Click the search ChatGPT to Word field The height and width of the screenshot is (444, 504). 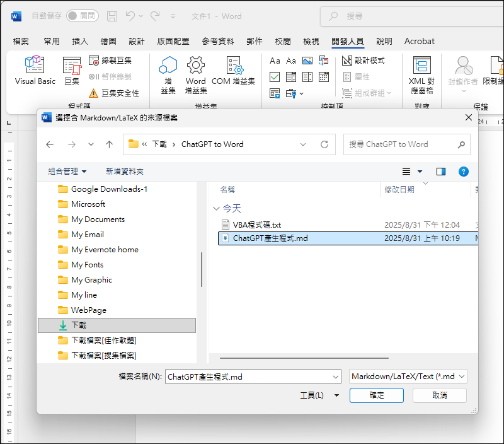(406, 144)
